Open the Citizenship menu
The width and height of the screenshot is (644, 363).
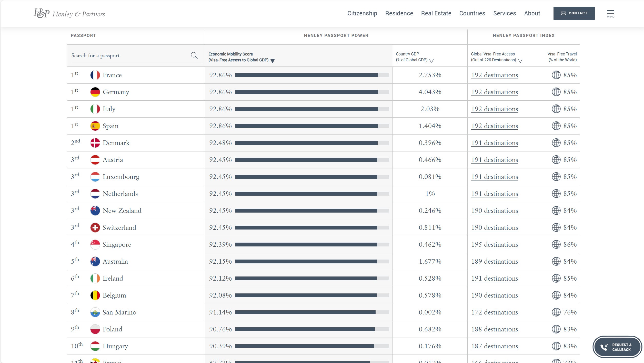point(362,13)
